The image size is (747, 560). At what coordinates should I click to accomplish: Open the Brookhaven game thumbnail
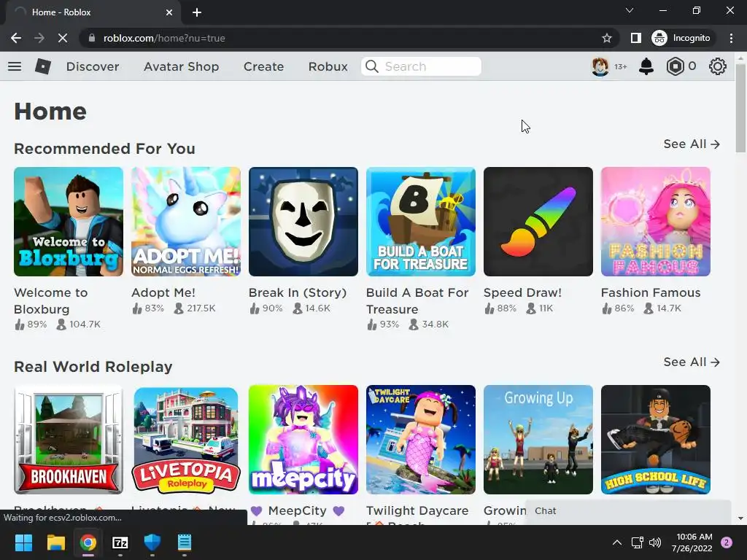point(68,440)
